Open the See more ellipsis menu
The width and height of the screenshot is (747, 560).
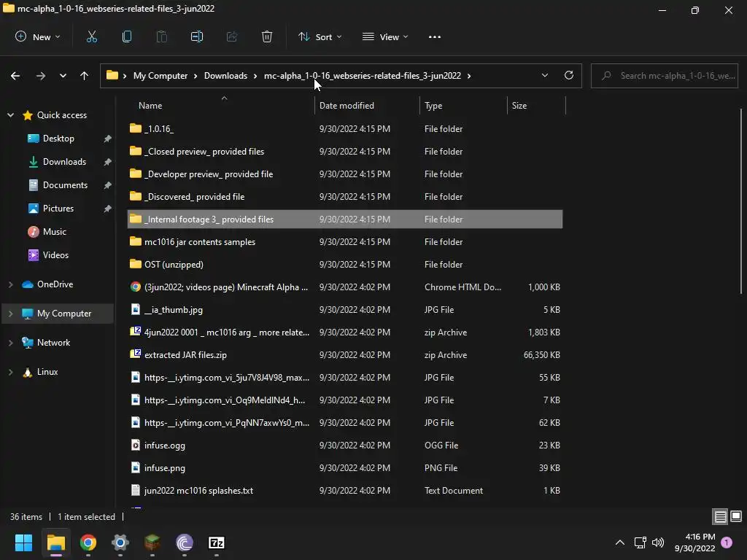click(x=435, y=36)
